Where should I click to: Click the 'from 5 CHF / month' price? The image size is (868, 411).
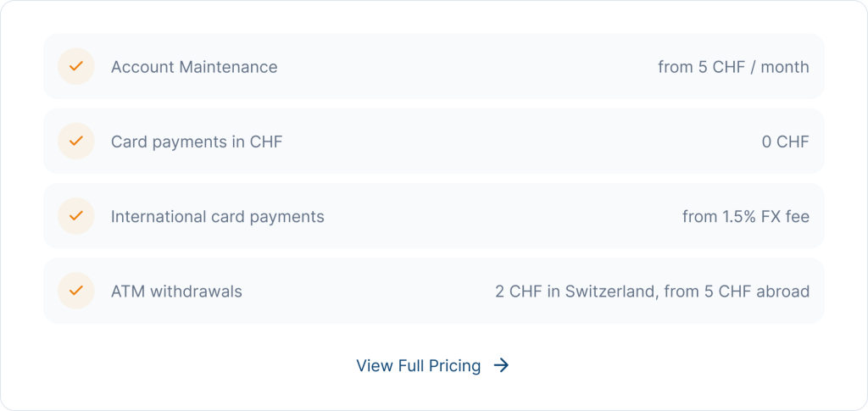click(x=733, y=67)
